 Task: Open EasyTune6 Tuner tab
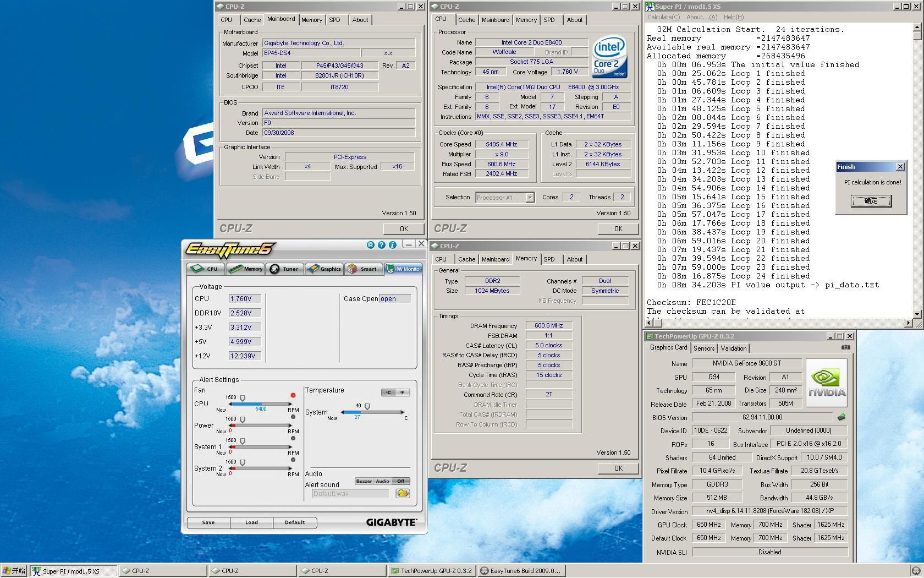tap(285, 269)
